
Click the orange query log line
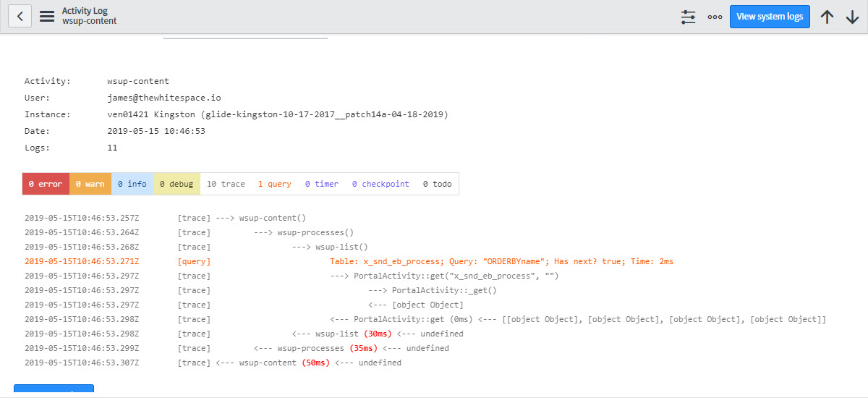click(x=501, y=261)
